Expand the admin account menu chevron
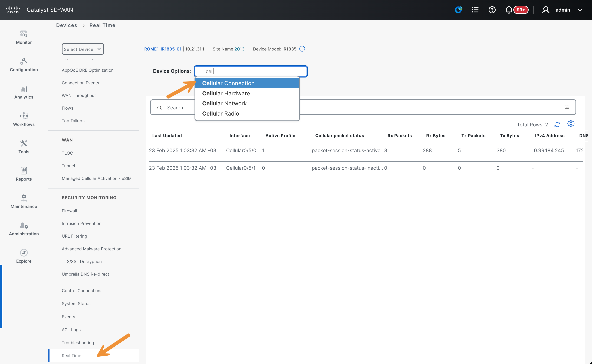The image size is (592, 364). pos(580,10)
